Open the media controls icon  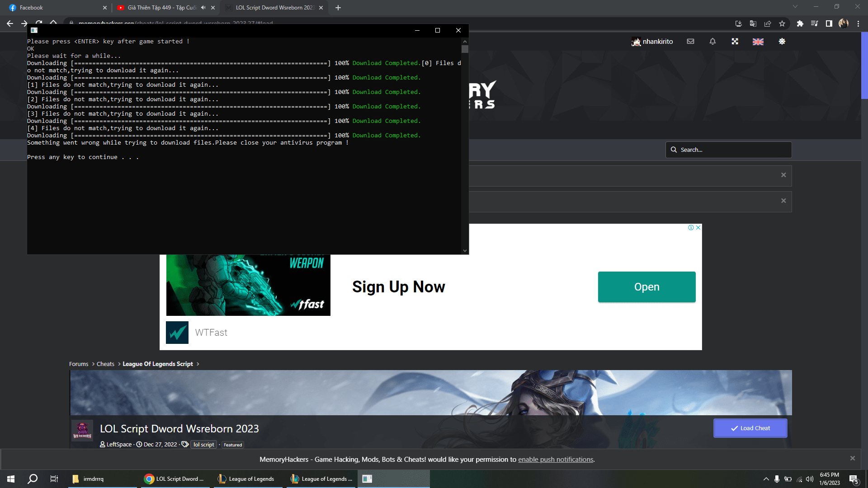tap(815, 23)
